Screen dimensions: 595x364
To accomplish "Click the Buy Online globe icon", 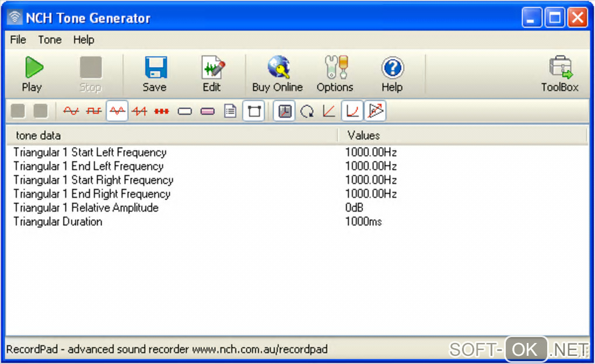I will click(278, 74).
